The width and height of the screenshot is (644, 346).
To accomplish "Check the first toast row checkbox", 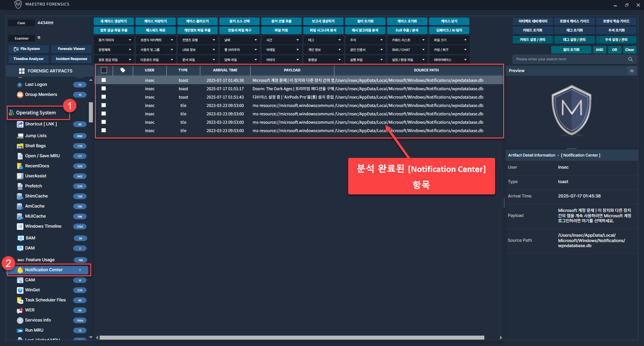I will point(104,80).
